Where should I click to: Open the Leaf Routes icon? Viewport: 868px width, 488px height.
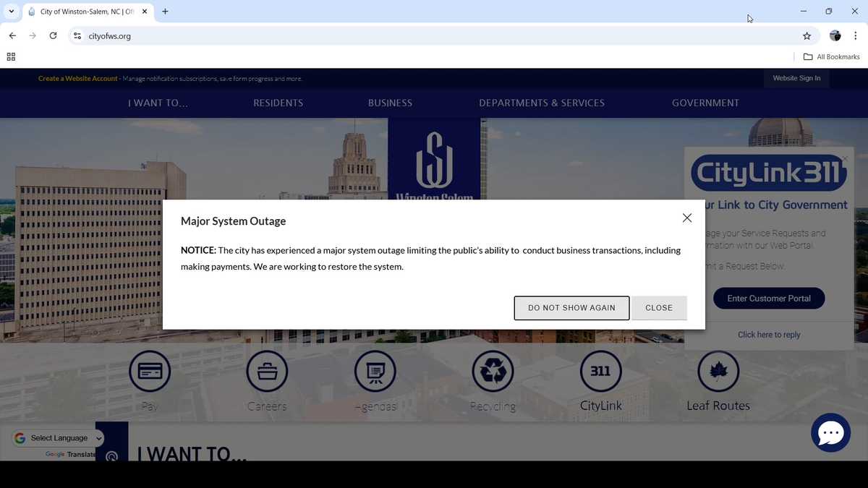click(x=718, y=371)
